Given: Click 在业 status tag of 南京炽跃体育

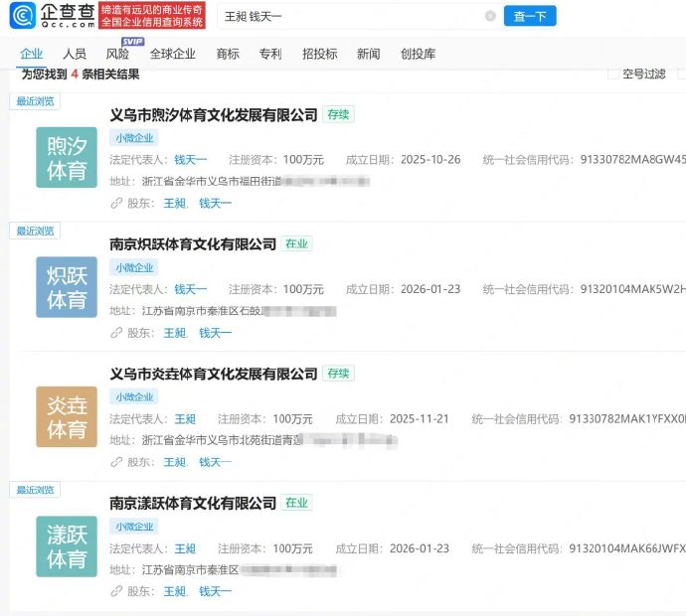Looking at the screenshot, I should click(x=296, y=244).
